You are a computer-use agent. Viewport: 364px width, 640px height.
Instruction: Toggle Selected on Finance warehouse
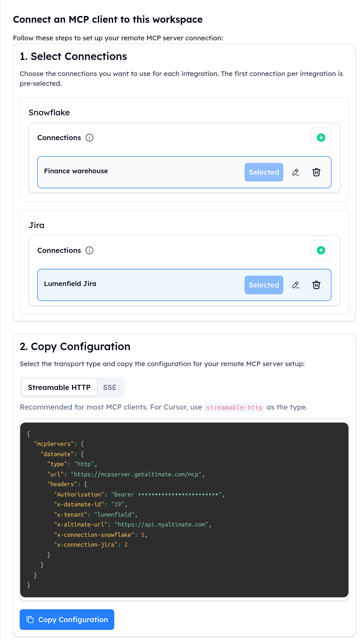tap(264, 172)
